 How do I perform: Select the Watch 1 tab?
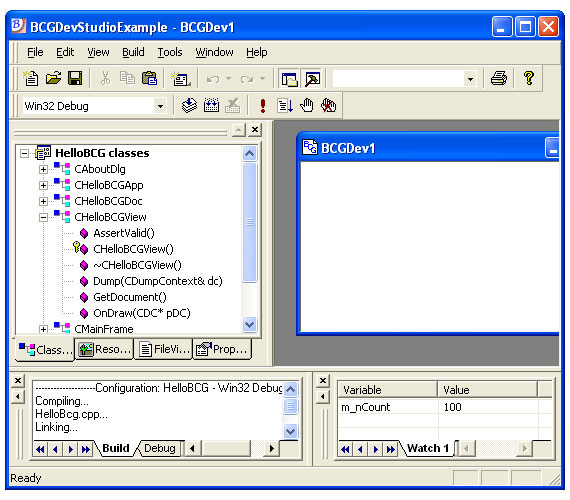[x=428, y=448]
